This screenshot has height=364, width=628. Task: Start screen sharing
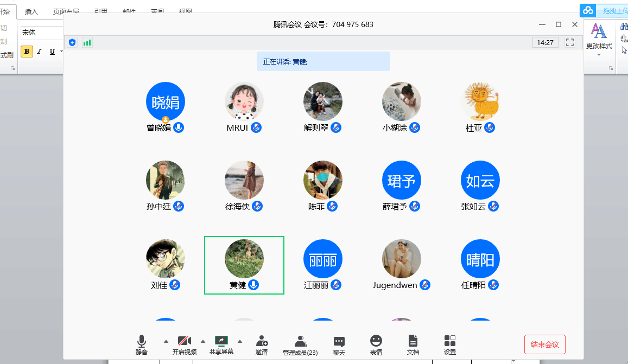pos(221,344)
